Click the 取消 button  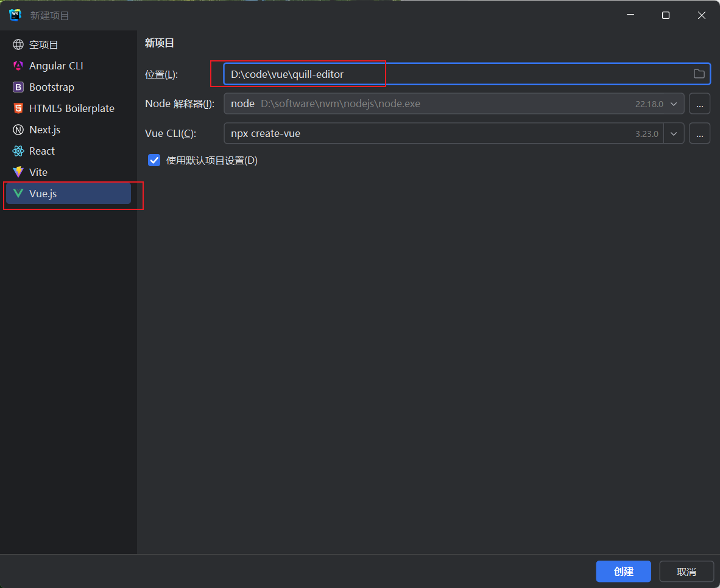coord(686,572)
